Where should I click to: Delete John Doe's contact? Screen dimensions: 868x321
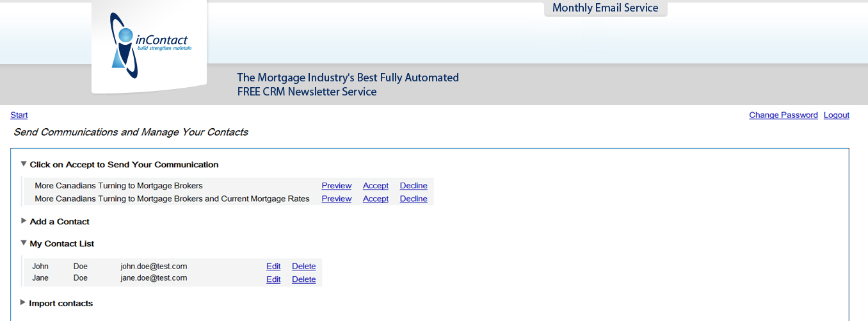pyautogui.click(x=304, y=267)
